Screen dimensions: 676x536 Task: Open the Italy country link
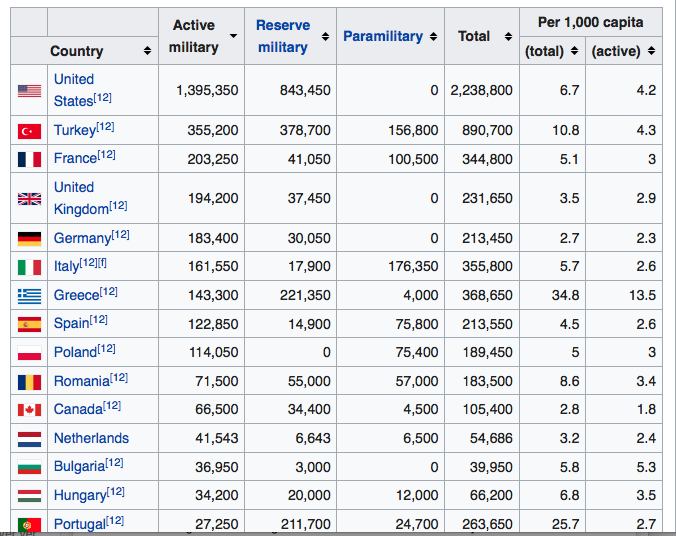(66, 266)
